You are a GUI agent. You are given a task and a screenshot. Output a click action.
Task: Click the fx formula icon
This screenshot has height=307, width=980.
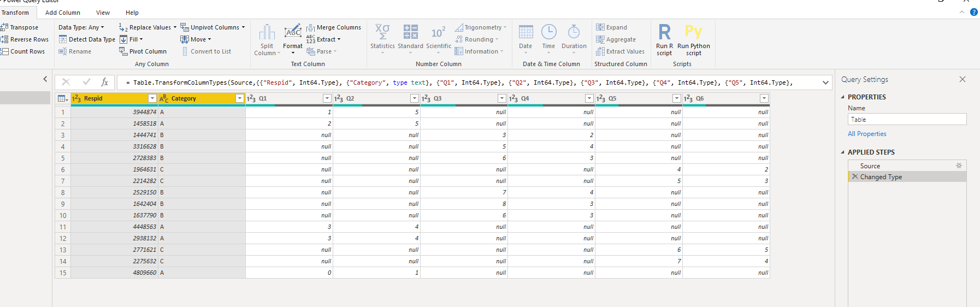pos(104,82)
